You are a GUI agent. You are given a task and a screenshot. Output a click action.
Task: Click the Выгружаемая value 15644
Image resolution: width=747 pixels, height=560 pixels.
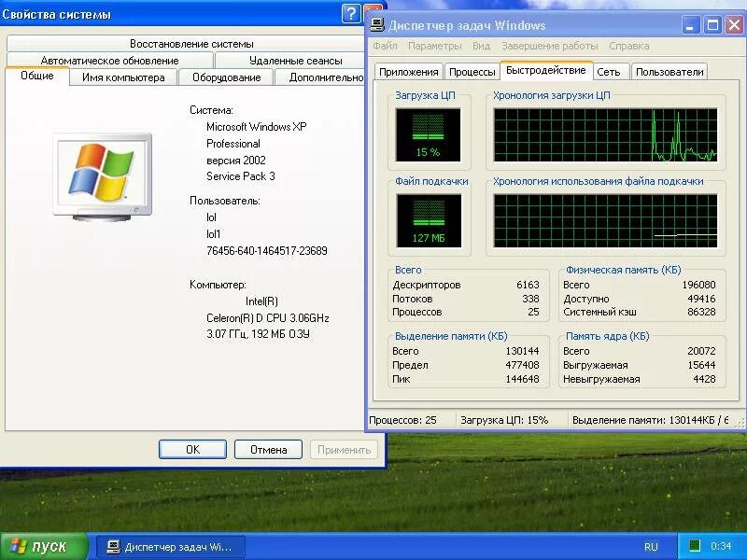click(x=702, y=365)
